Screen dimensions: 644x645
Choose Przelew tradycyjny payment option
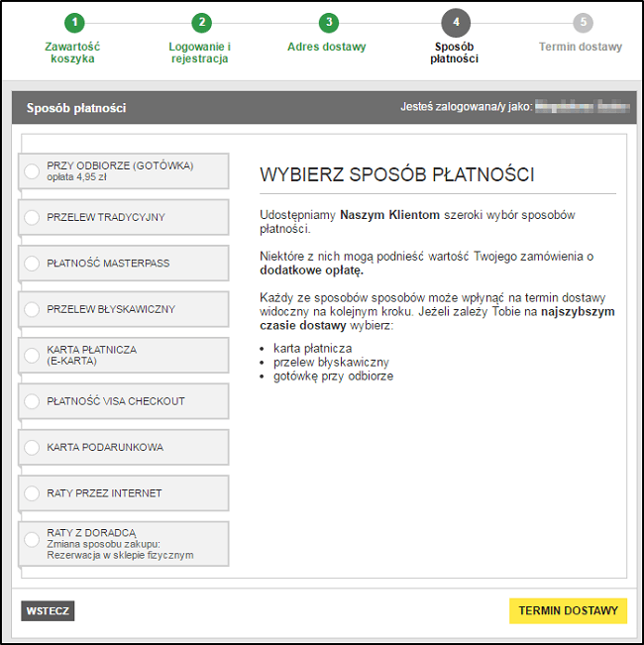(x=32, y=217)
